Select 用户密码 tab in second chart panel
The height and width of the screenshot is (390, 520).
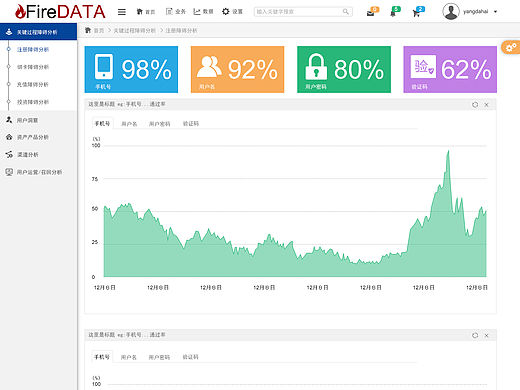pos(159,357)
